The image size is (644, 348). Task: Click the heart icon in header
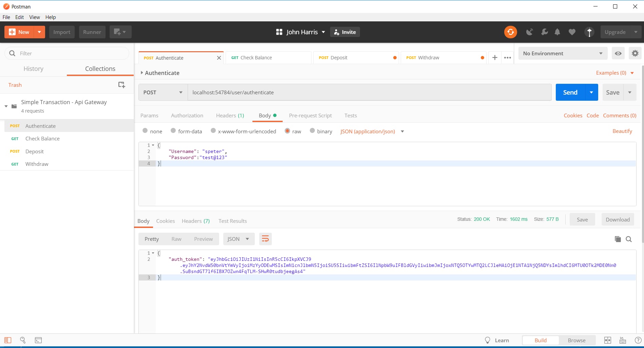pyautogui.click(x=572, y=32)
